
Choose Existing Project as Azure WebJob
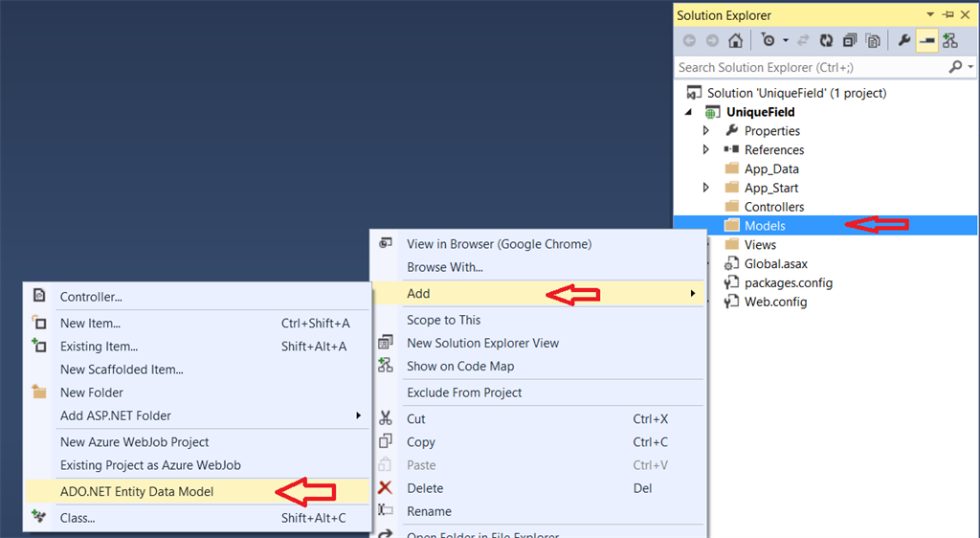point(150,465)
